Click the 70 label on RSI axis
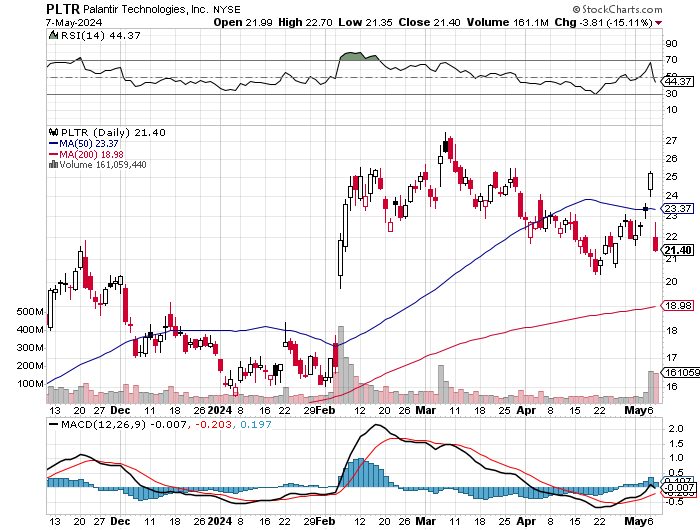700x530 pixels. 671,59
